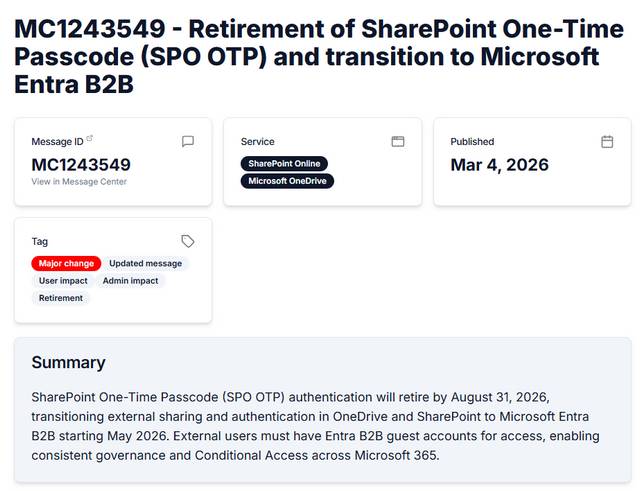Viewport: 640px width, 491px height.
Task: Click the red Major change tag
Action: 66,263
